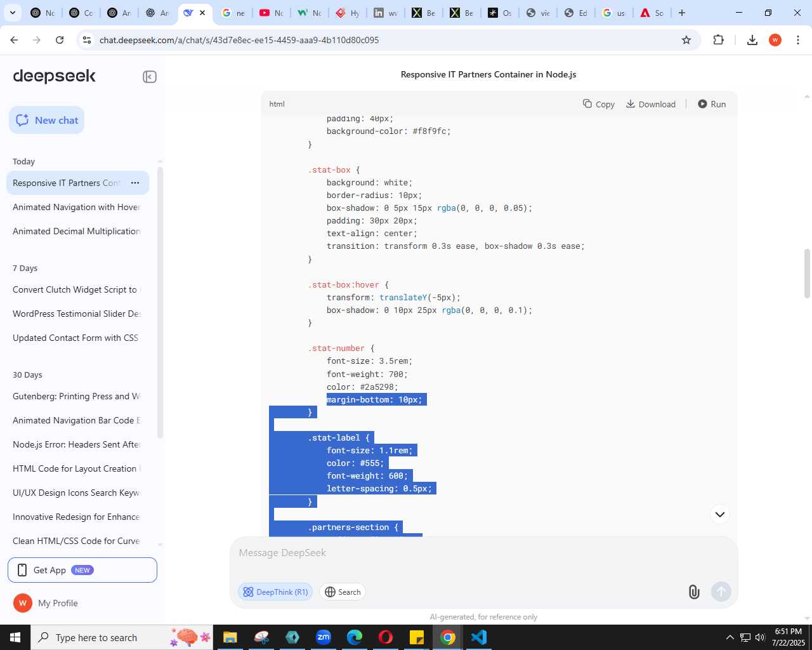Run the html code block
812x650 pixels.
tap(712, 104)
